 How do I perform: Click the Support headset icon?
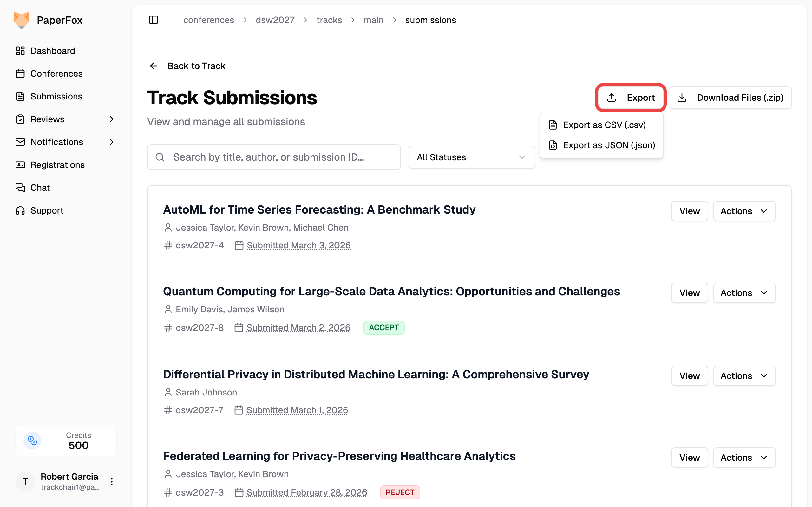click(20, 210)
